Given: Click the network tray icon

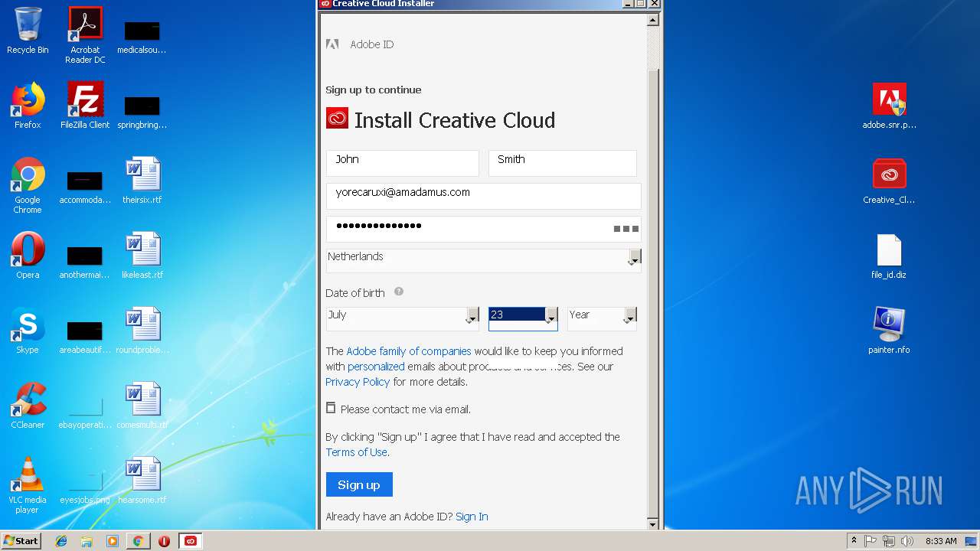Looking at the screenshot, I should 889,541.
